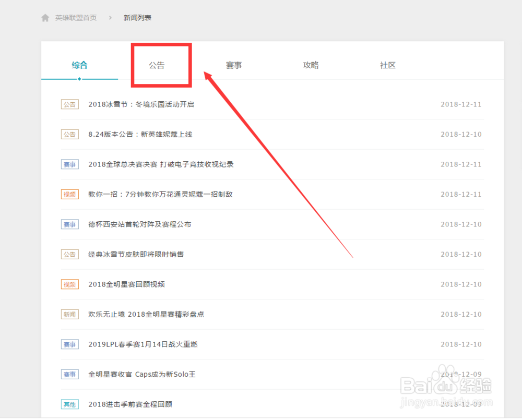Select the 公告 badge beside 2018冰雪节 news

coord(69,104)
